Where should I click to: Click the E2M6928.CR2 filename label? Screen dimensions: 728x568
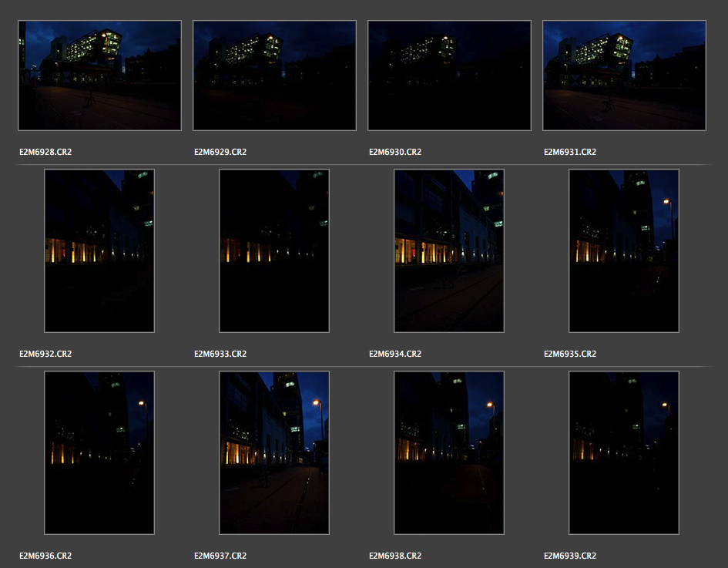[45, 153]
